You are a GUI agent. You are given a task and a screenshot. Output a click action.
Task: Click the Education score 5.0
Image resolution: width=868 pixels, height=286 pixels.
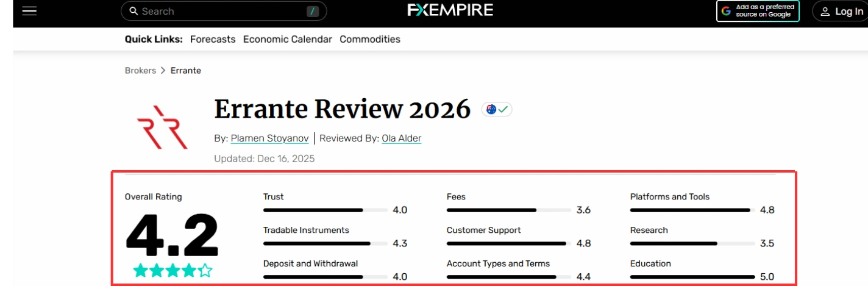click(x=767, y=277)
